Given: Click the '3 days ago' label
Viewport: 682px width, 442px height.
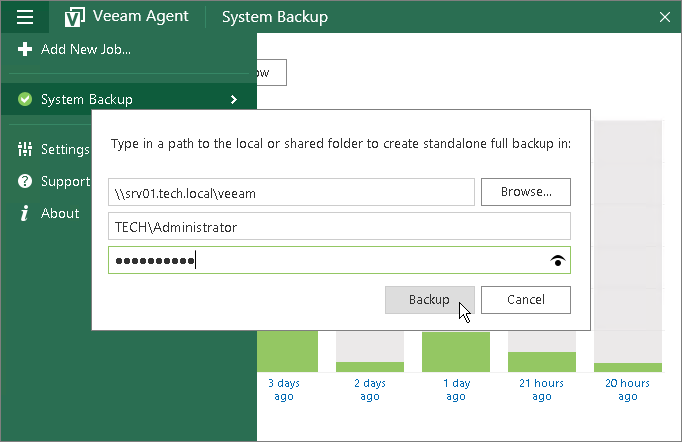Looking at the screenshot, I should pos(284,390).
